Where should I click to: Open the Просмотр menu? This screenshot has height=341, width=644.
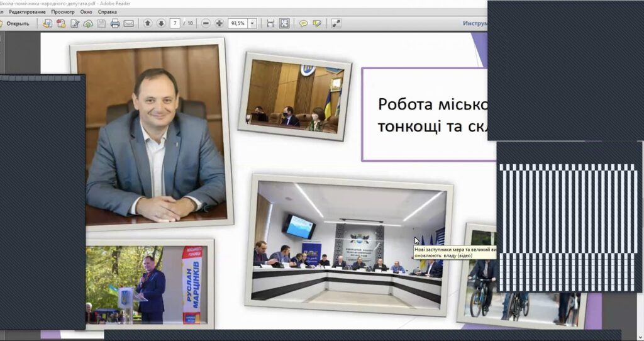63,12
